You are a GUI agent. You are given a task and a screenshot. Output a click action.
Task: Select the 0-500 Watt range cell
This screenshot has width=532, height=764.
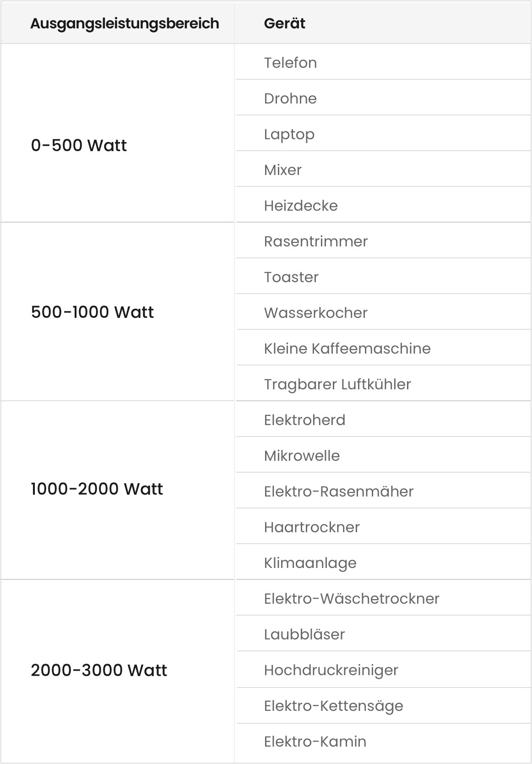pos(79,145)
